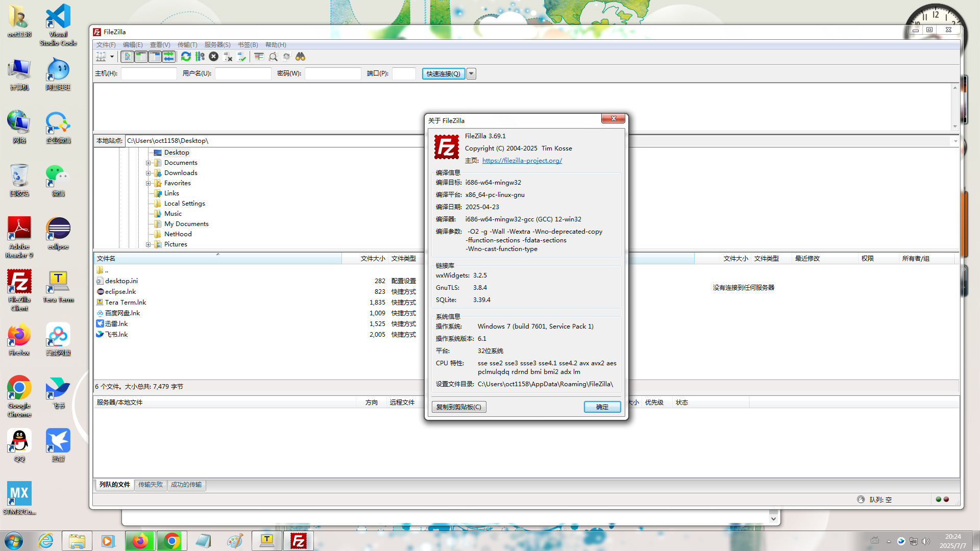
Task: Expand the Documents tree node
Action: coord(149,163)
